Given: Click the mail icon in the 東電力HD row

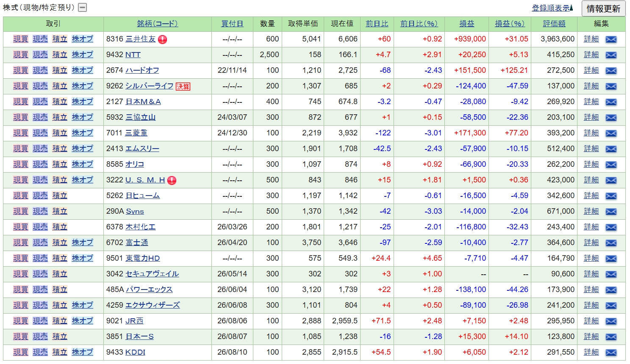Looking at the screenshot, I should (611, 259).
